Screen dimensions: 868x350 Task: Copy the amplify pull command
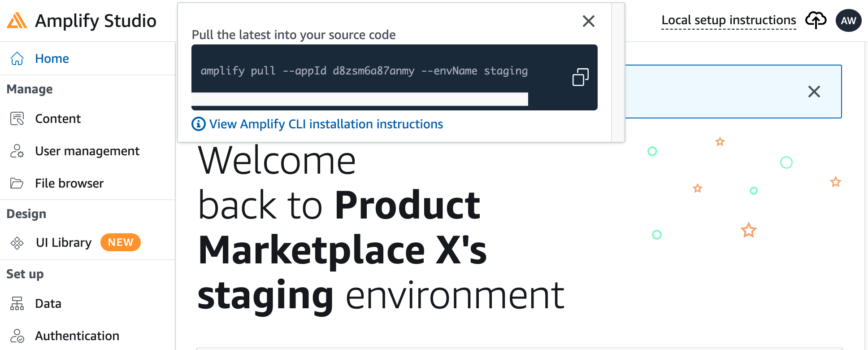pyautogui.click(x=580, y=77)
